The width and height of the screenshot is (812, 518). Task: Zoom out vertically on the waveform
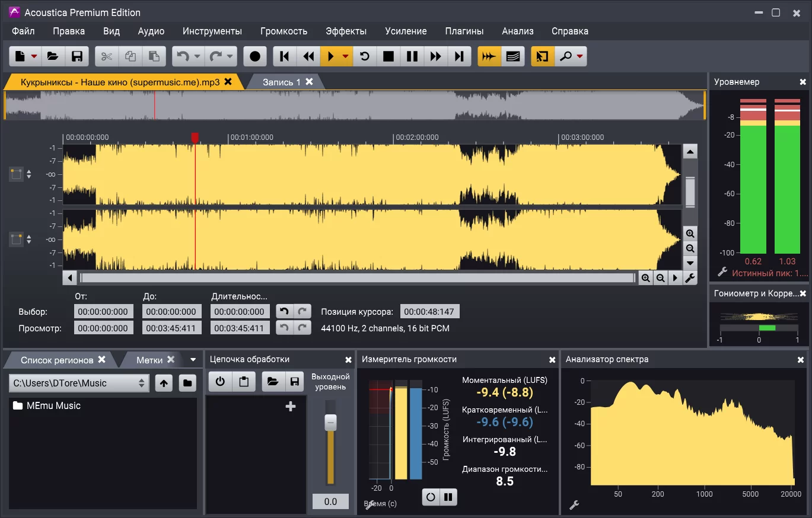(690, 248)
